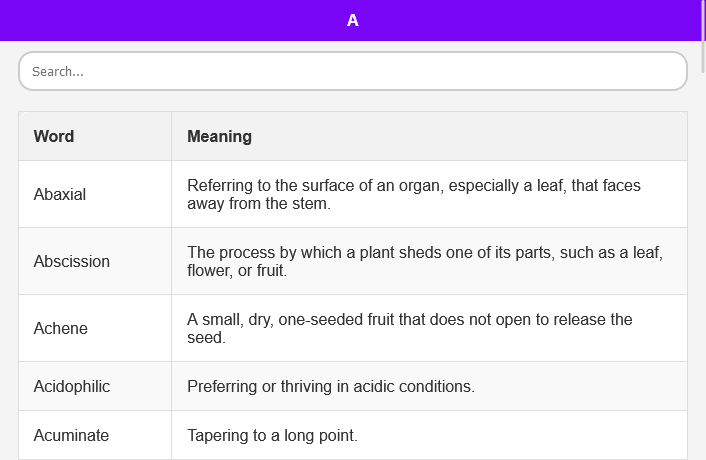
Task: Select the word Abscission
Action: click(72, 261)
